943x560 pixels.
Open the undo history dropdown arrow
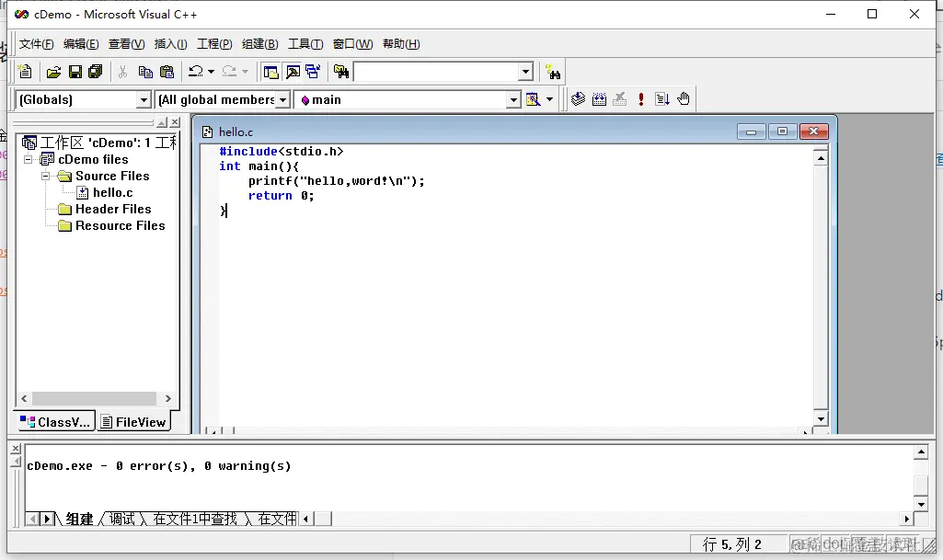coord(211,72)
